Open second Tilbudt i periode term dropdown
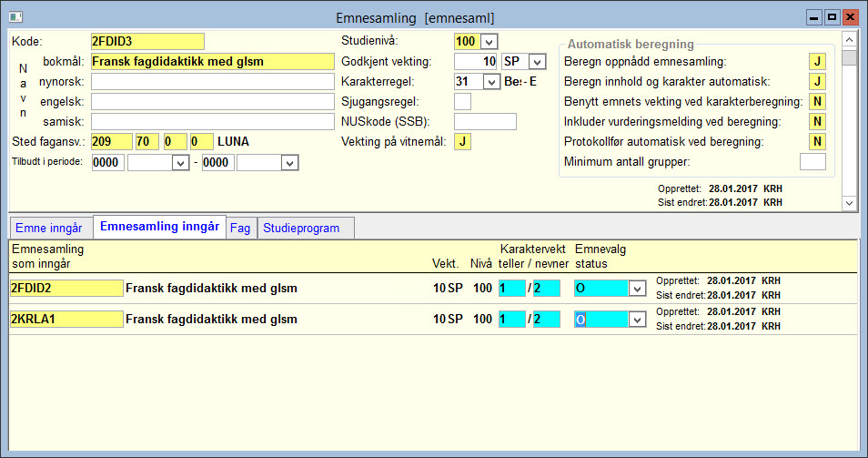 [290, 163]
